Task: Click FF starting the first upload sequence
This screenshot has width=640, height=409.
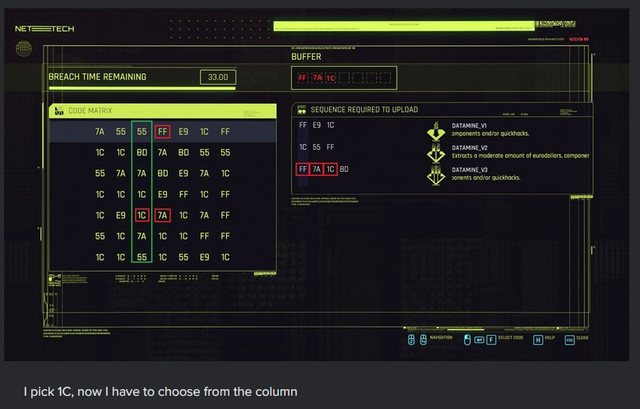Action: (x=303, y=125)
